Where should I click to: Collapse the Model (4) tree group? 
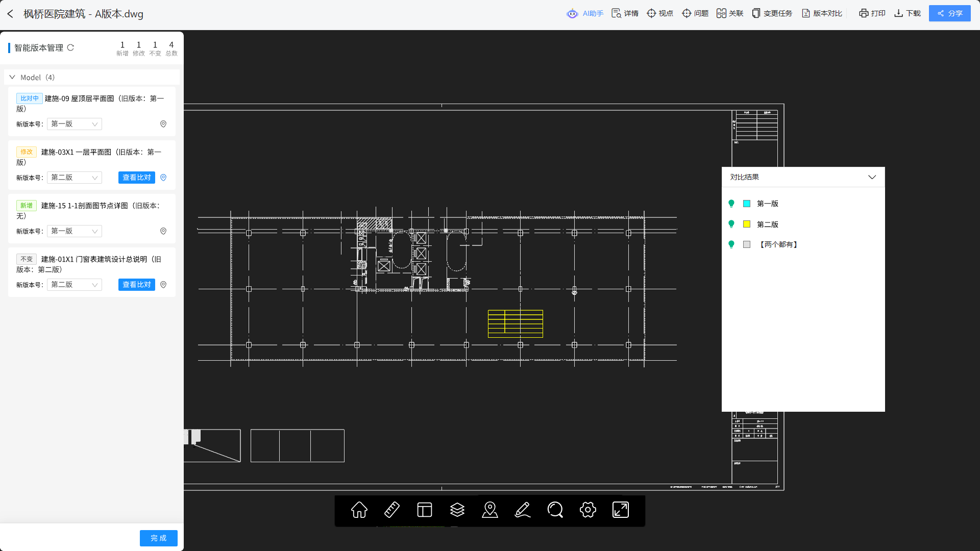tap(12, 77)
